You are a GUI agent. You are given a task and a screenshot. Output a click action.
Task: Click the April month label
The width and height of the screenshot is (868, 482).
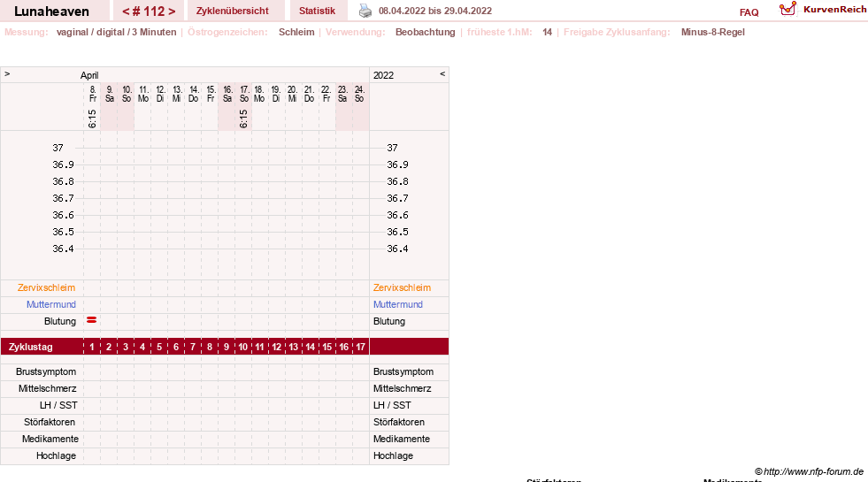(89, 75)
